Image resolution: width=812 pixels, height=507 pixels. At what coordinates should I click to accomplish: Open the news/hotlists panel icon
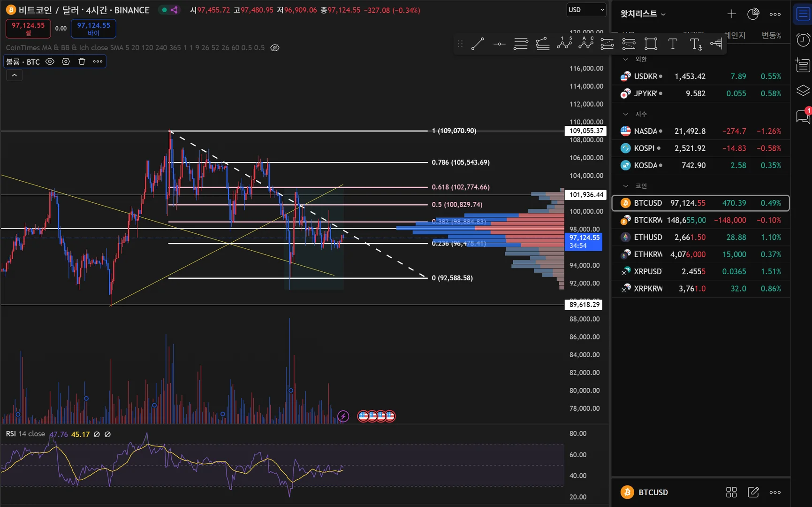[803, 65]
